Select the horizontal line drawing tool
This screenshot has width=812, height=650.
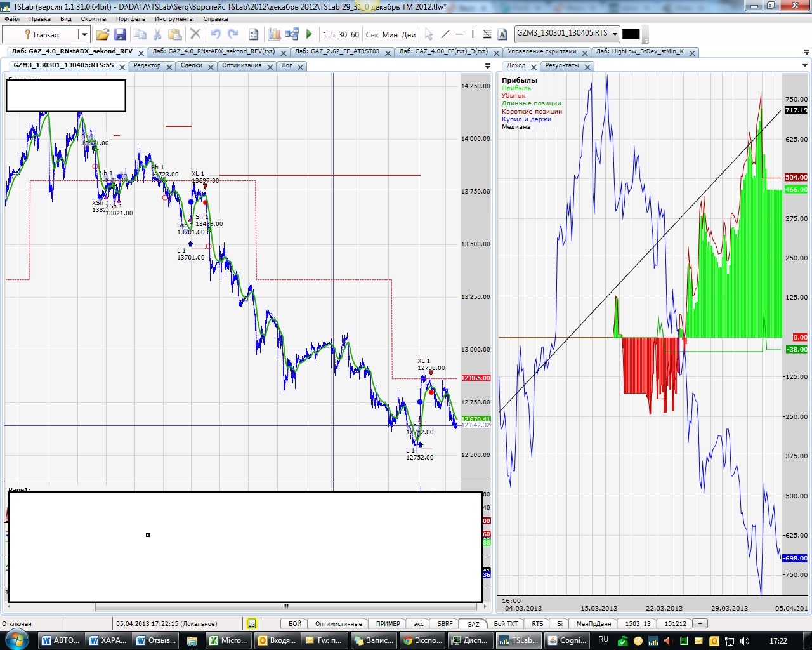459,34
